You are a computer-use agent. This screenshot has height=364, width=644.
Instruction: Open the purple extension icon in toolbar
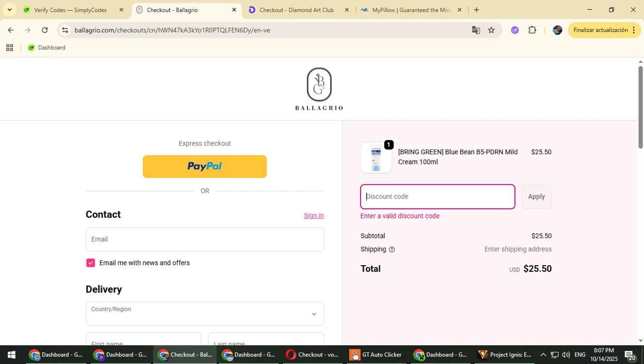(x=515, y=30)
